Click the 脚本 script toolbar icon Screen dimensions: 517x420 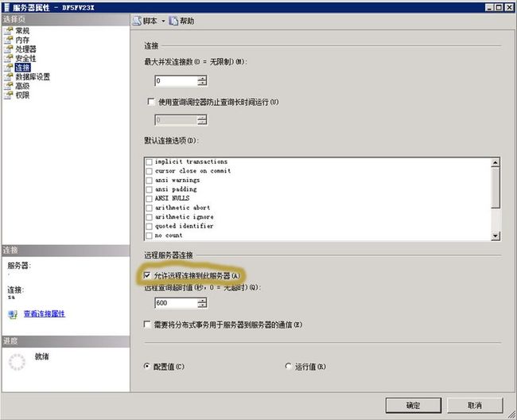pos(137,21)
